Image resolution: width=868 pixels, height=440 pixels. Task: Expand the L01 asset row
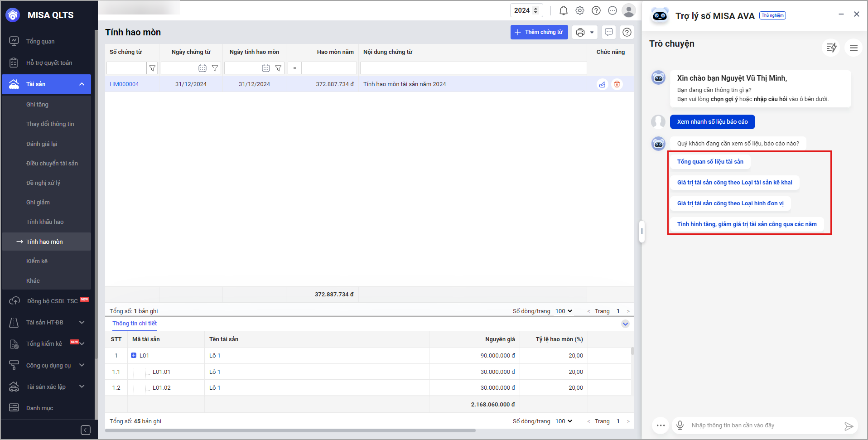pyautogui.click(x=134, y=356)
